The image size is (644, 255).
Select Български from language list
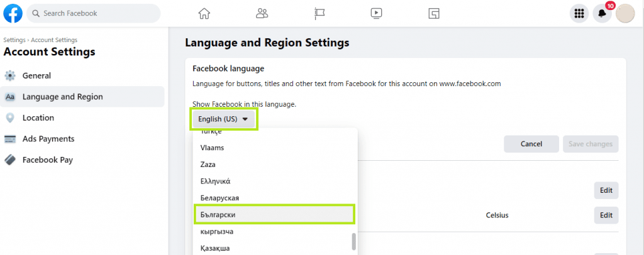[274, 214]
